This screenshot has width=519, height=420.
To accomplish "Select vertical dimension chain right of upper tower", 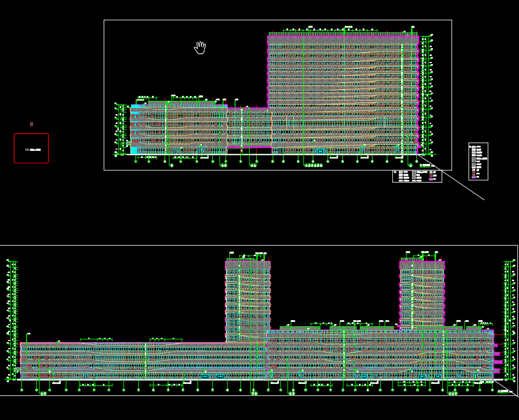I will [x=425, y=93].
